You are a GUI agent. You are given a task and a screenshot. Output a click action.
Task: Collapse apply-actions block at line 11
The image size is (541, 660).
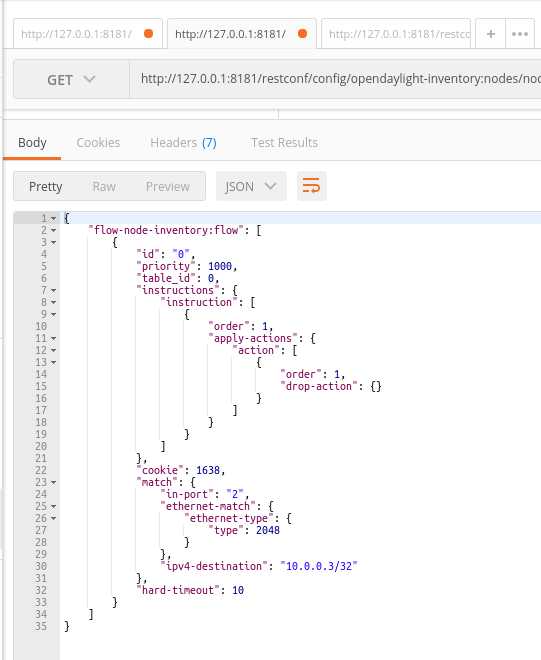pyautogui.click(x=53, y=338)
